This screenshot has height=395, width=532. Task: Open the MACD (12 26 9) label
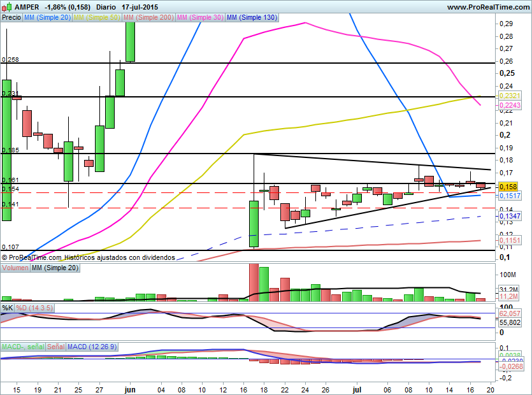coord(94,347)
